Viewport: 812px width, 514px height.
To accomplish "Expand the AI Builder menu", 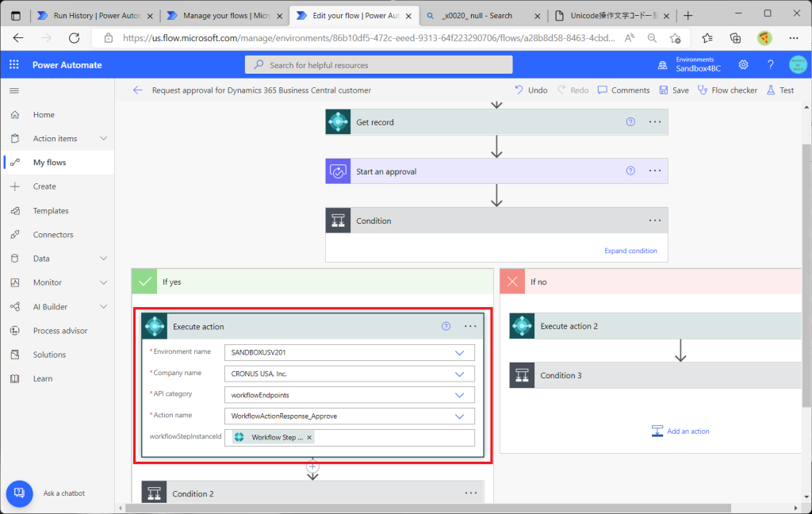I will point(104,306).
